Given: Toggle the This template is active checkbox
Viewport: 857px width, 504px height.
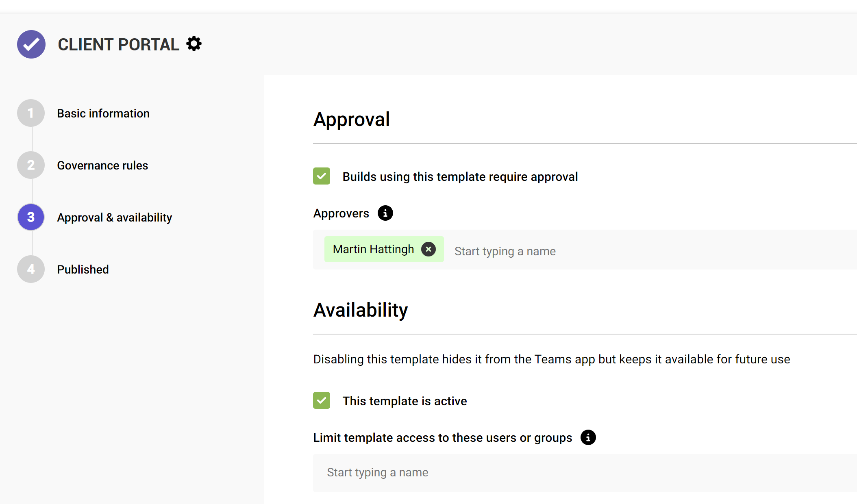Looking at the screenshot, I should coord(322,400).
